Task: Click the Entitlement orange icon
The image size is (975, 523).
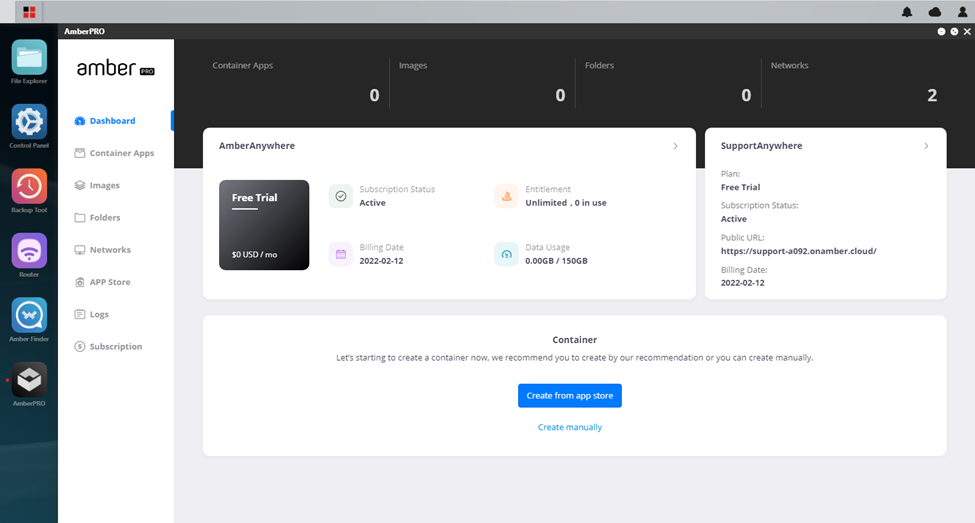Action: point(506,197)
